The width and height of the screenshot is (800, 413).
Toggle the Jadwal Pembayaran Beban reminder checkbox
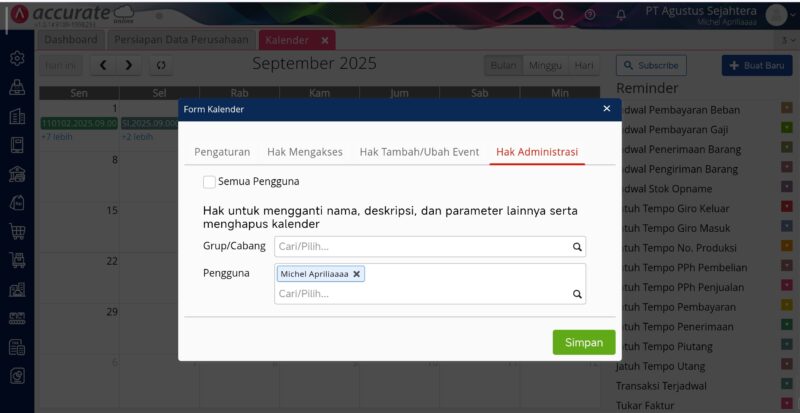786,108
